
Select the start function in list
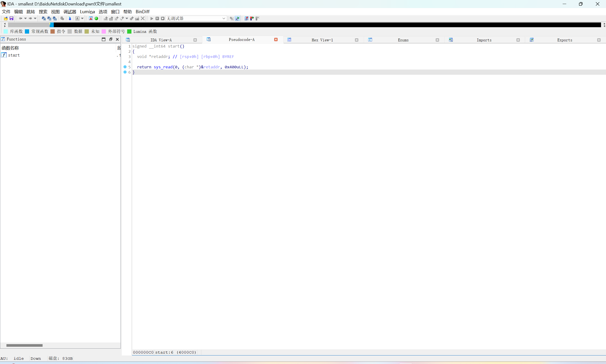pos(14,55)
